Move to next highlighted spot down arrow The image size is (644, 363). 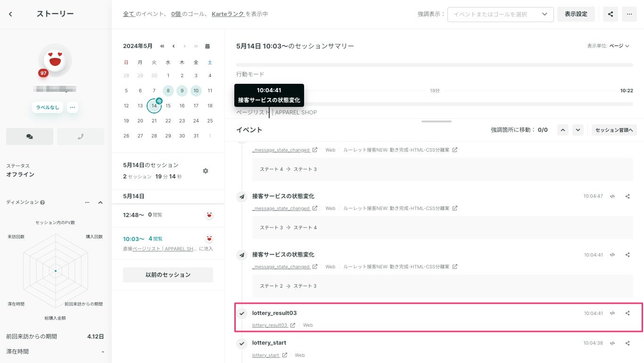pyautogui.click(x=578, y=130)
